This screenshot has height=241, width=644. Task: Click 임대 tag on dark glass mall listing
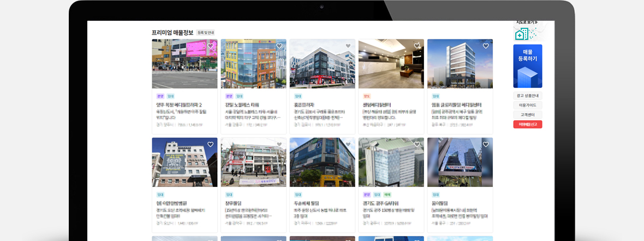[298, 195]
